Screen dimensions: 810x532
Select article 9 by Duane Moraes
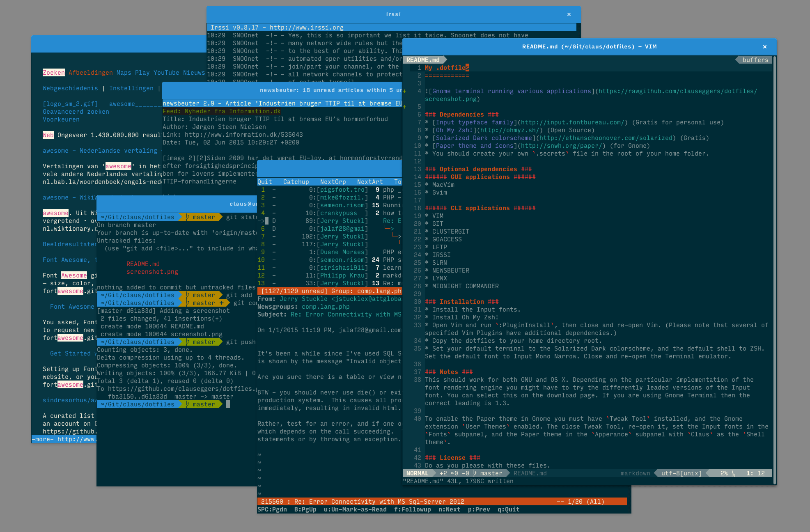342,252
